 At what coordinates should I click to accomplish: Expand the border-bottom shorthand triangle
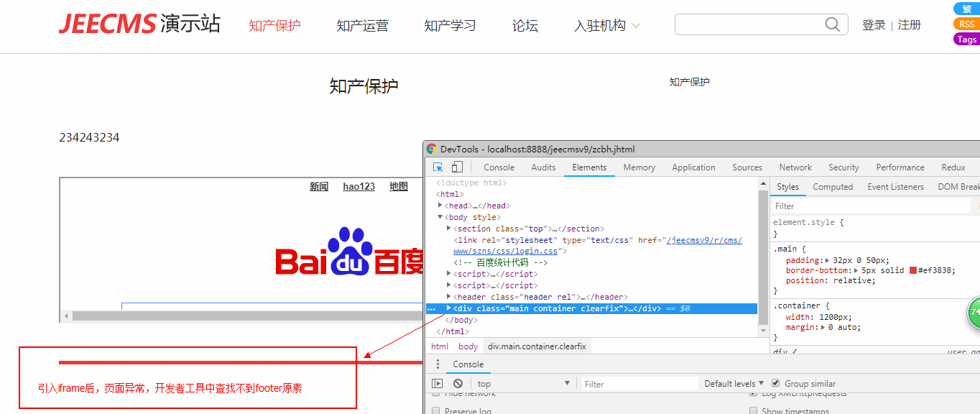[x=856, y=270]
